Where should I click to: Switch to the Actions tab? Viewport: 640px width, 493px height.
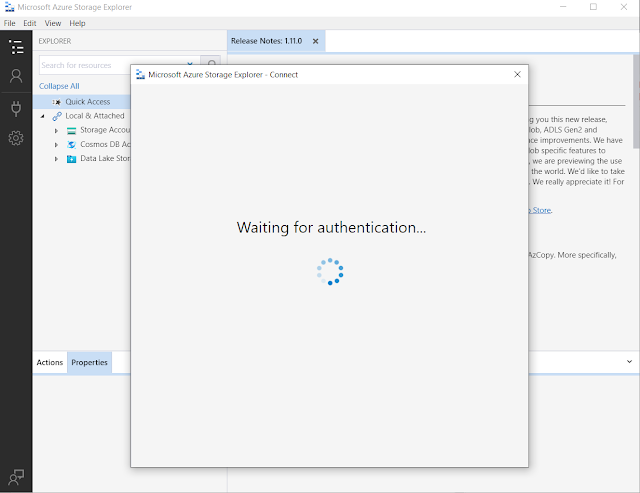50,362
